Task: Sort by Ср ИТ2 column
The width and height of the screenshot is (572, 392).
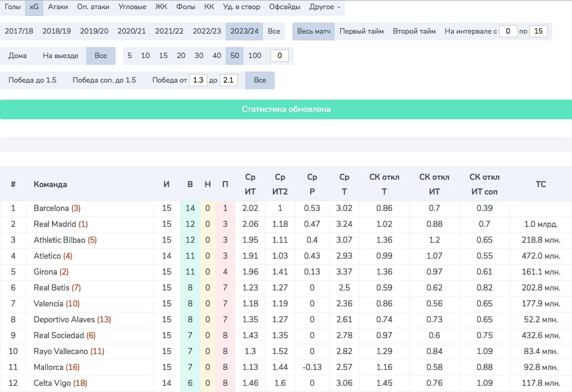Action: point(280,184)
